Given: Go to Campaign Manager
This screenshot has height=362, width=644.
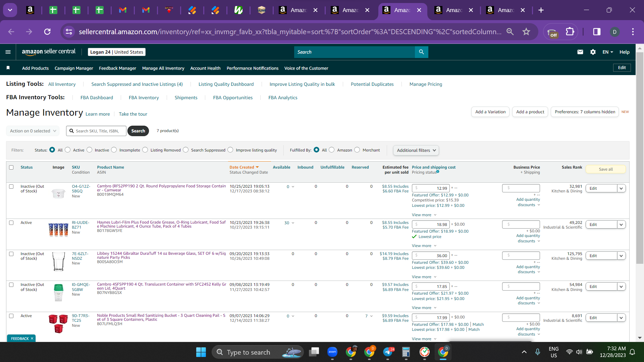Looking at the screenshot, I should [x=74, y=68].
